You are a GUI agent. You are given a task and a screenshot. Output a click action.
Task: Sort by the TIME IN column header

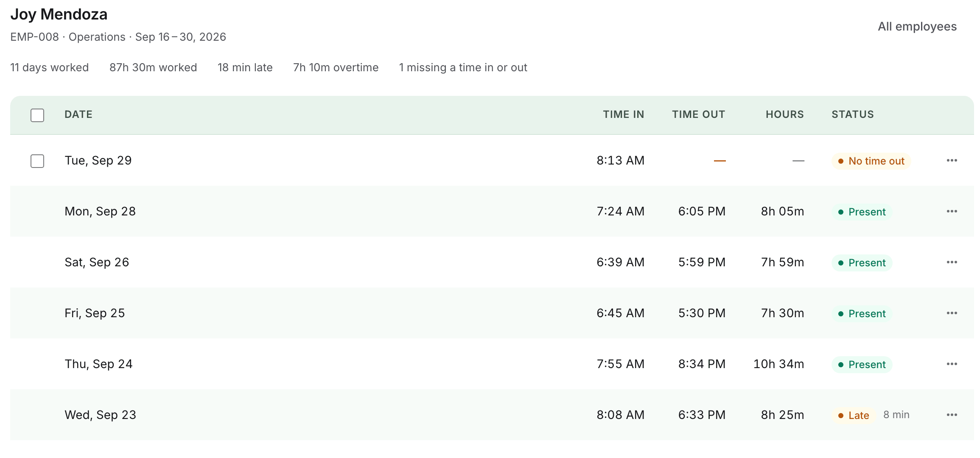click(624, 114)
